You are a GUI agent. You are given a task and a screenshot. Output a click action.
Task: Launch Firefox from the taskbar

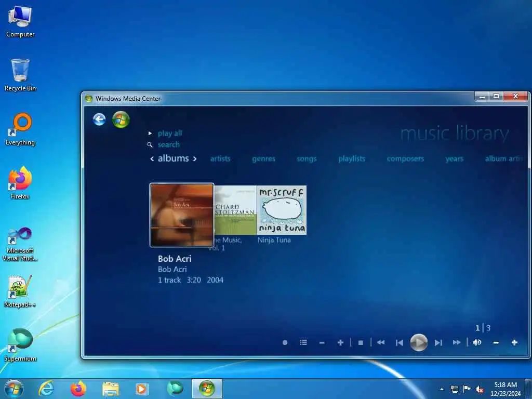pos(78,389)
